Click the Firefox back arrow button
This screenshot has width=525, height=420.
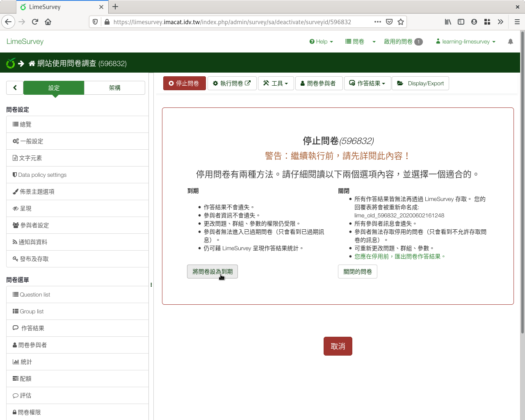(x=8, y=22)
